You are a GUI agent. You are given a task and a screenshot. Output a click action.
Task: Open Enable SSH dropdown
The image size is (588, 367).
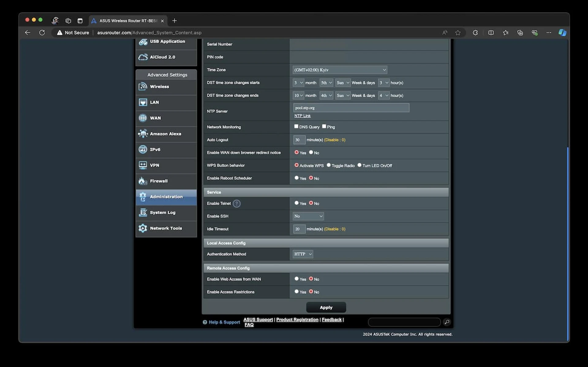[x=308, y=216]
